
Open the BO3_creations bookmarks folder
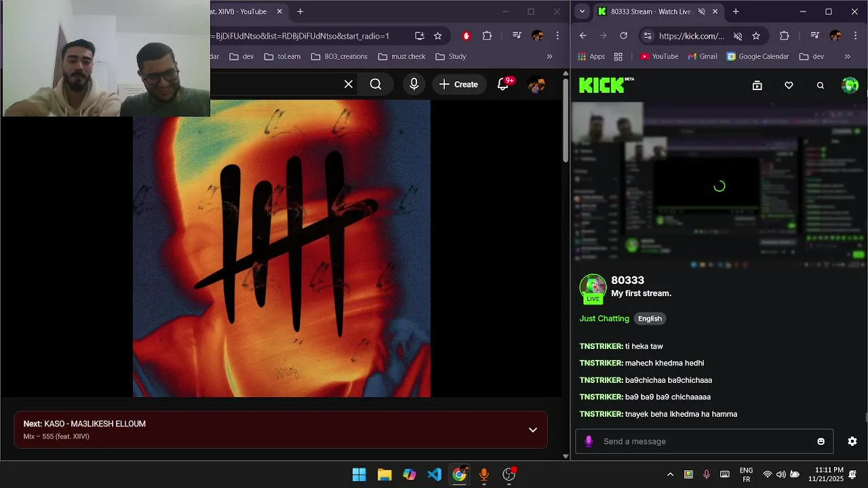pos(339,56)
